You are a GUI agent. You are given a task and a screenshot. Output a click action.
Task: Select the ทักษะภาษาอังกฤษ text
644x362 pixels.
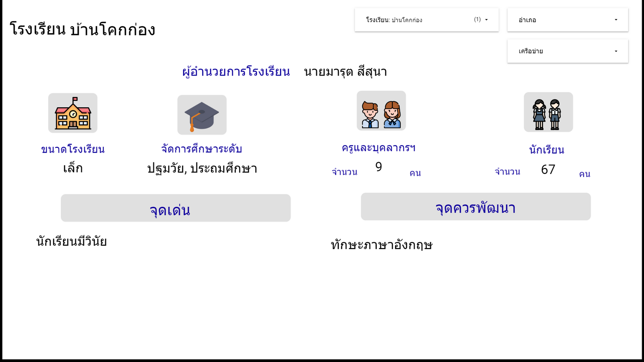point(381,245)
